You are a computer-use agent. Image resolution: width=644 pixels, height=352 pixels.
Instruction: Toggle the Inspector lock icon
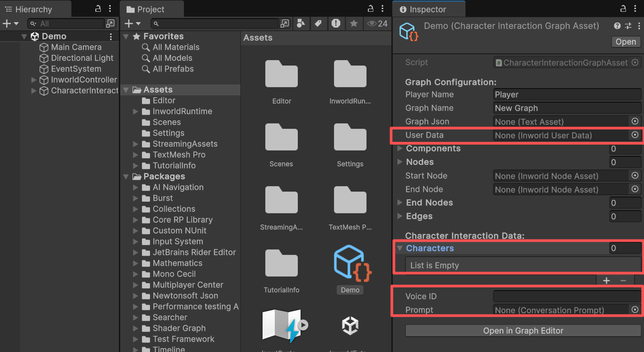coord(623,9)
